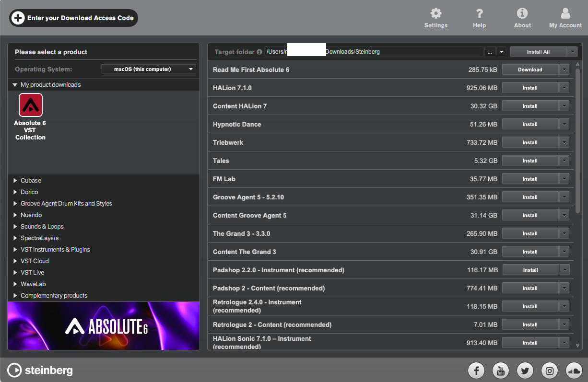Open the Install All dropdown arrow
The image size is (588, 382).
572,52
